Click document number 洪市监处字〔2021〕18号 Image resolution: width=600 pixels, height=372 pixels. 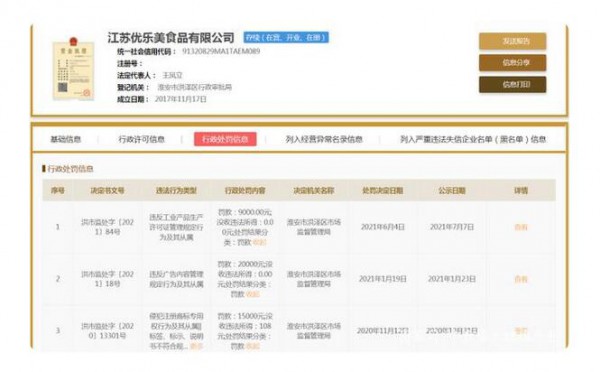tap(107, 279)
